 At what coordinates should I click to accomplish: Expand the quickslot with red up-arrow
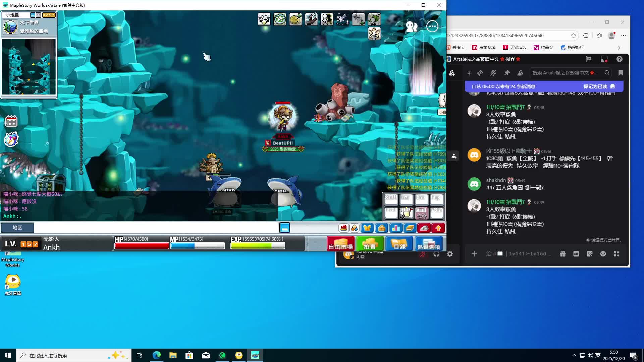tap(438, 228)
